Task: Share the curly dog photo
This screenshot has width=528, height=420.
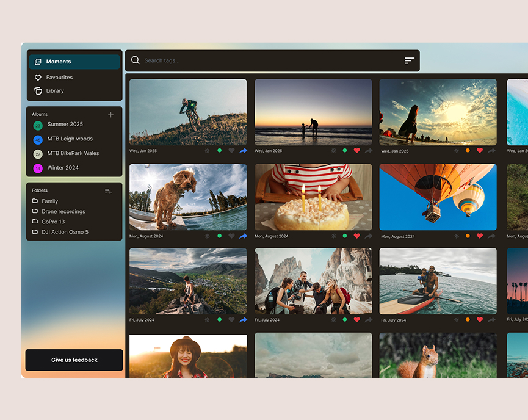Action: [x=243, y=236]
